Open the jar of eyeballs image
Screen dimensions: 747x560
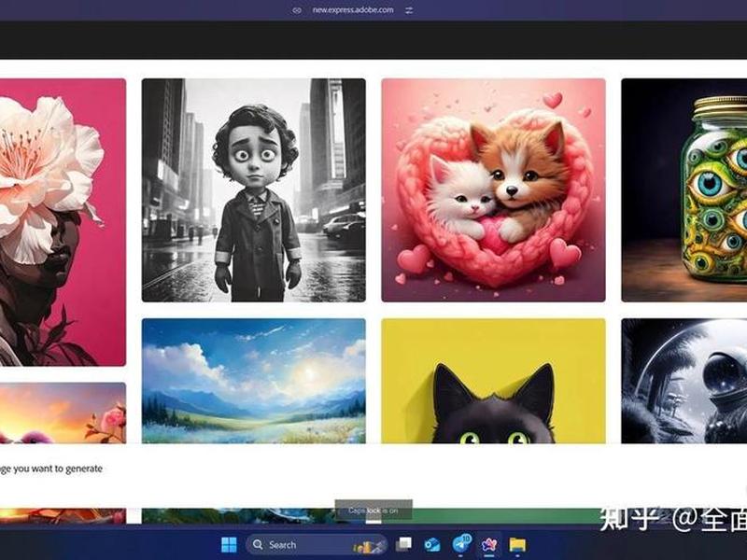click(x=684, y=190)
